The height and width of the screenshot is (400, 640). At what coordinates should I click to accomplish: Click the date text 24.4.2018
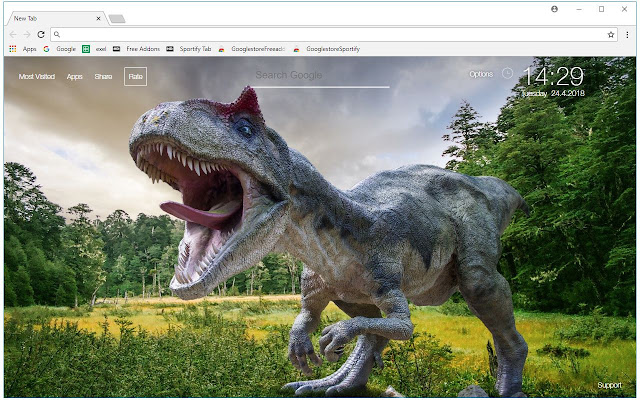(568, 93)
